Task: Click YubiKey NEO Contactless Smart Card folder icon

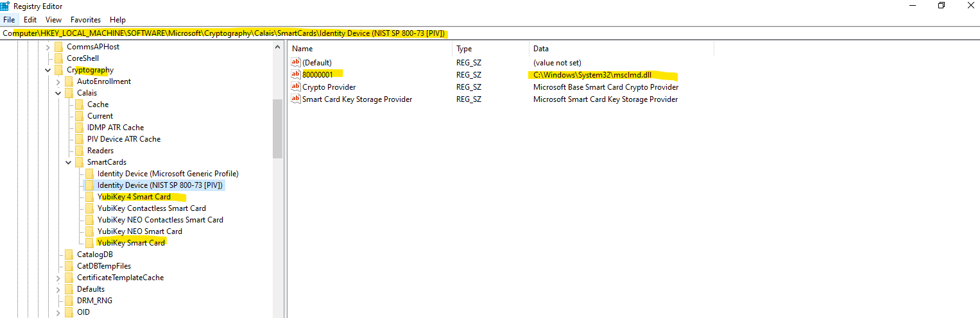Action: coord(90,220)
